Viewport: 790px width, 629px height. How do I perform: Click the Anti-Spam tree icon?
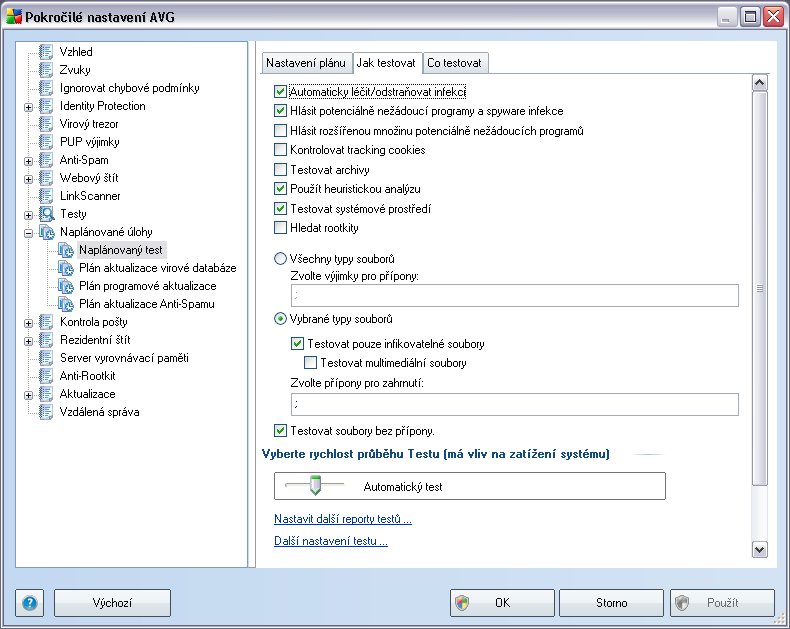[x=46, y=160]
